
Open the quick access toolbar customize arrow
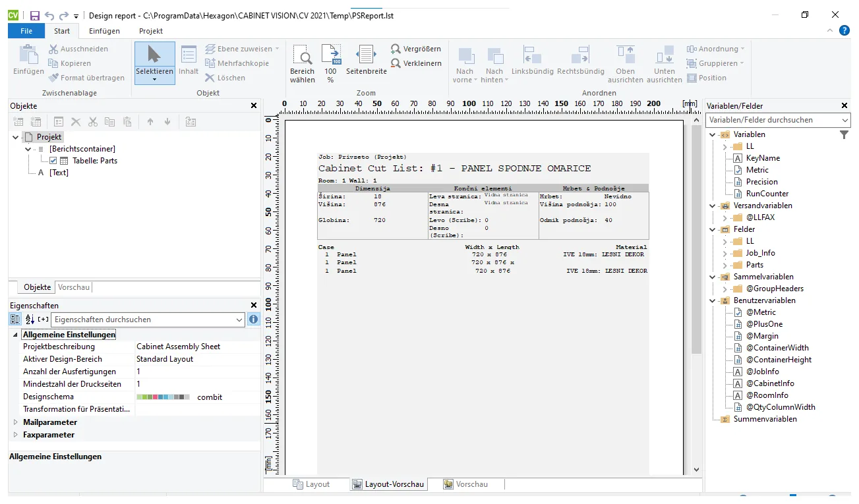click(x=76, y=16)
